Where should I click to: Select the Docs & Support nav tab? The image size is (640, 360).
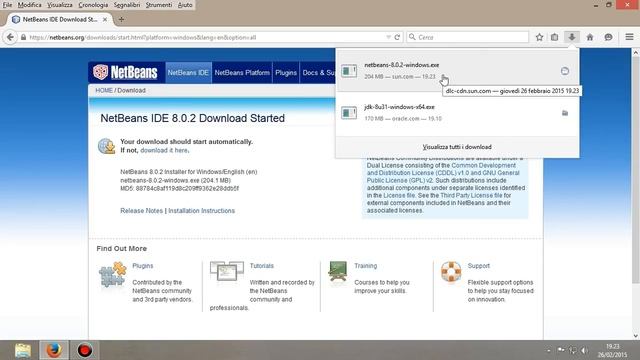pyautogui.click(x=318, y=73)
